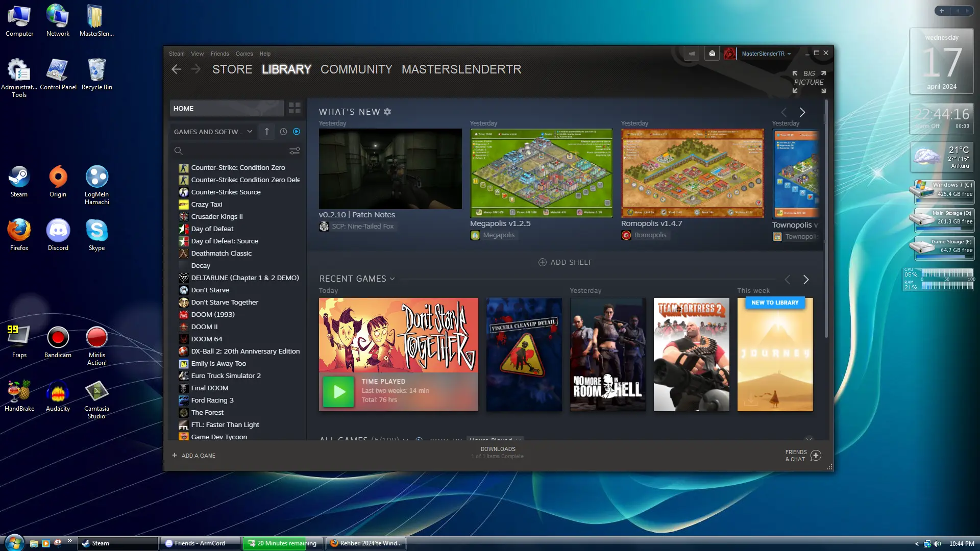This screenshot has height=551, width=980.
Task: Open the Journey cover marked New to Library
Action: click(x=775, y=355)
